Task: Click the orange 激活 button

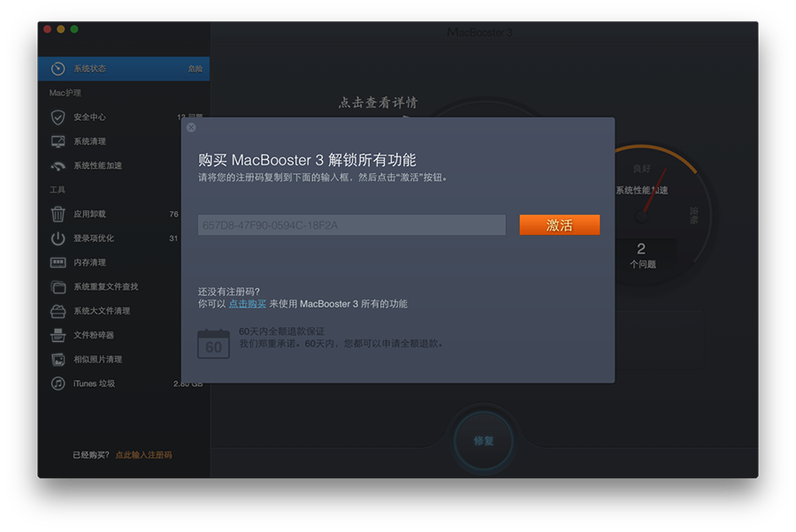Action: coord(560,224)
